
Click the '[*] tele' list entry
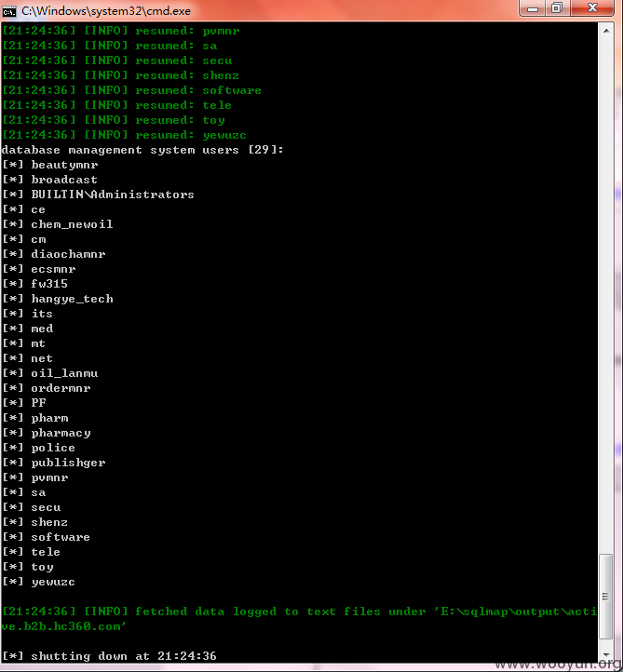point(32,552)
